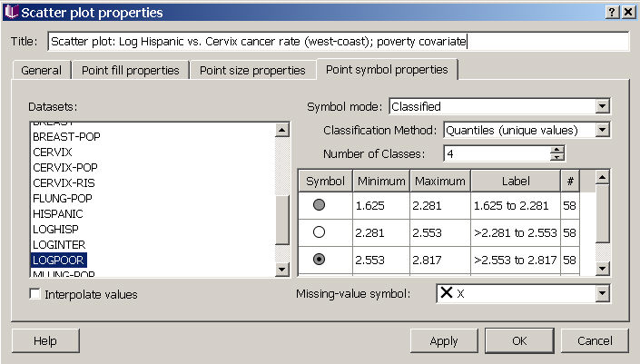Click the gray filled circle symbol in first row
640x364 pixels.
point(319,205)
